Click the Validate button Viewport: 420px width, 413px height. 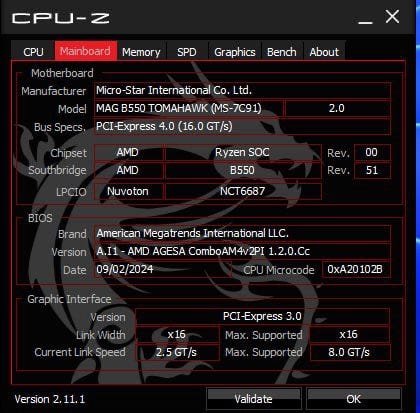point(254,399)
